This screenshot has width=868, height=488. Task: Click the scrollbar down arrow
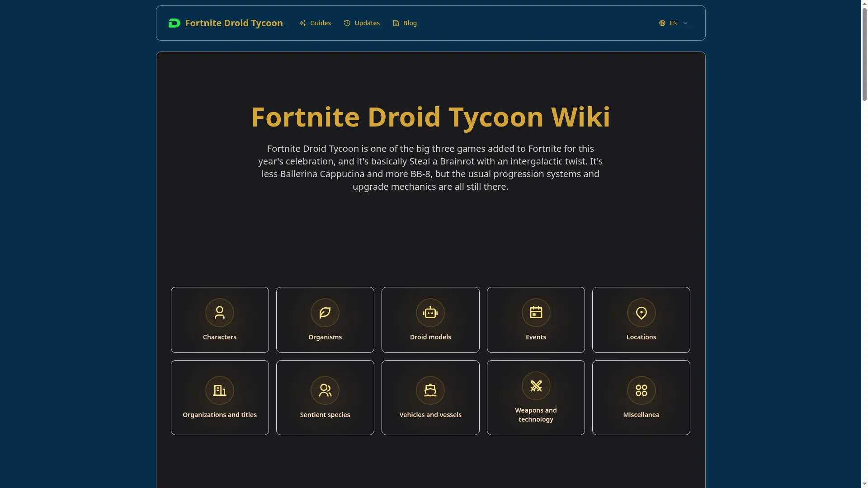(864, 484)
